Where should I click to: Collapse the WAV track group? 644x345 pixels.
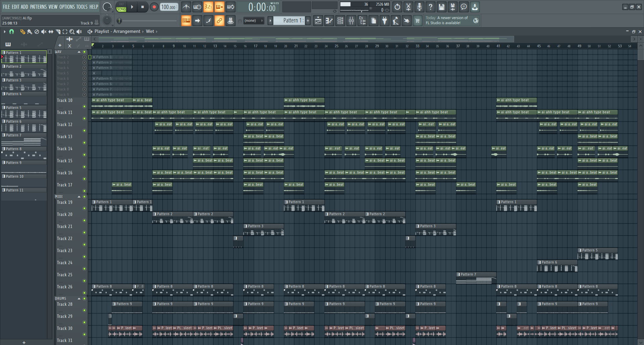(x=79, y=52)
